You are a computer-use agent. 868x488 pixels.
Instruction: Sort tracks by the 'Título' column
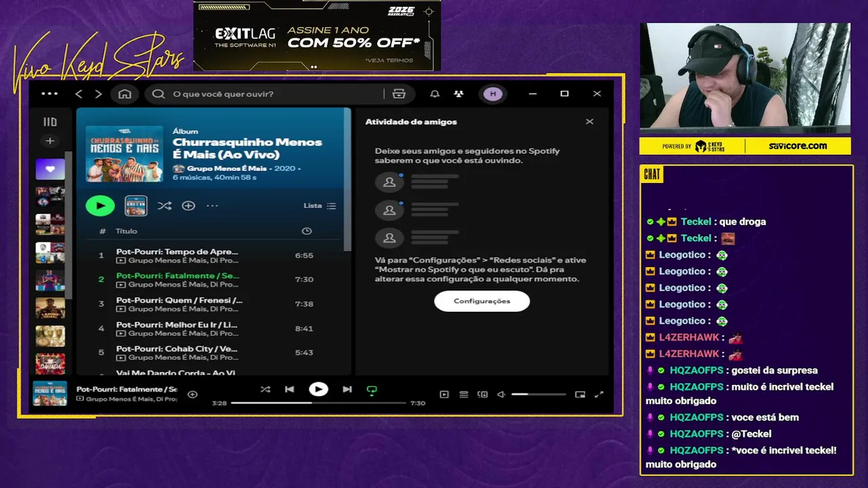coord(126,231)
